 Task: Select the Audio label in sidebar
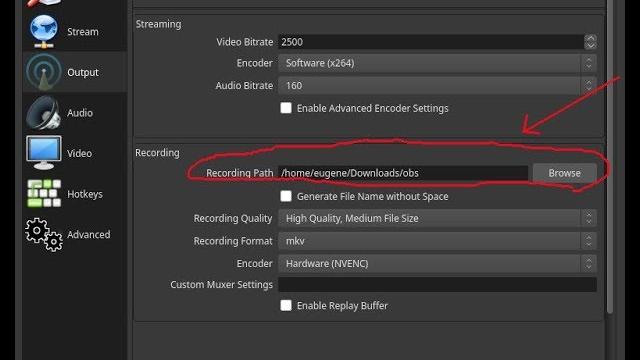pos(80,113)
